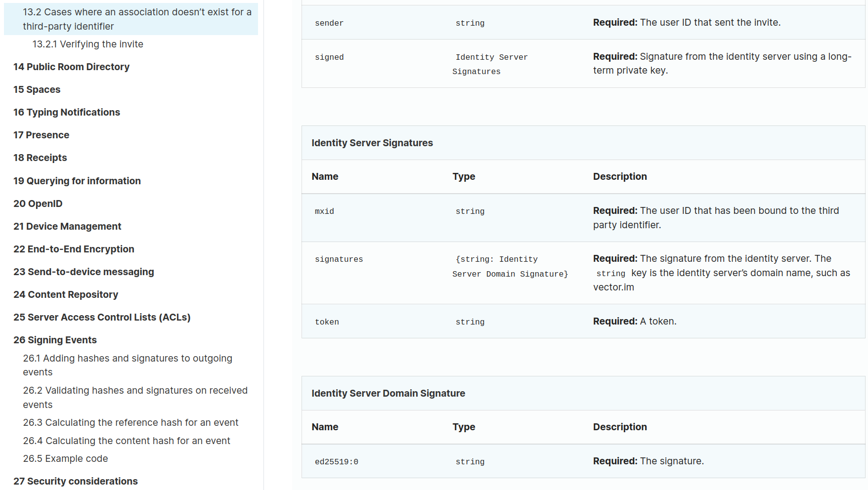Open "26.3 Calculating the reference hash for an event"

[130, 422]
